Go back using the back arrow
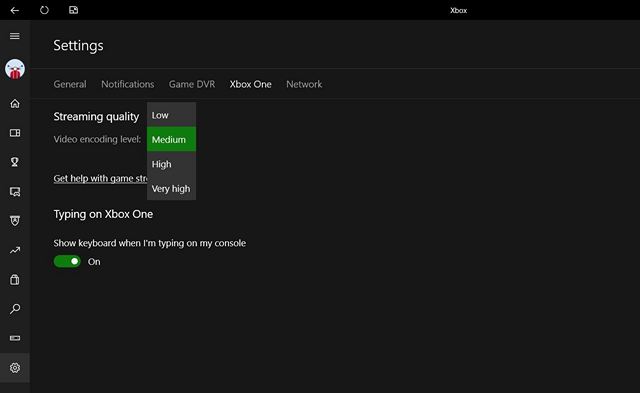Viewport: 640px width, 393px height. (x=15, y=10)
